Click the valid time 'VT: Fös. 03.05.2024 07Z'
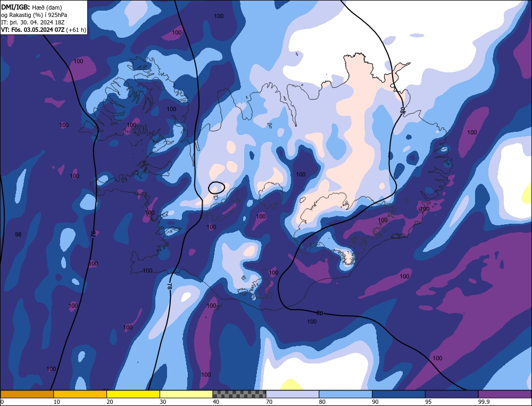Image resolution: width=532 pixels, height=406 pixels. 32,30
